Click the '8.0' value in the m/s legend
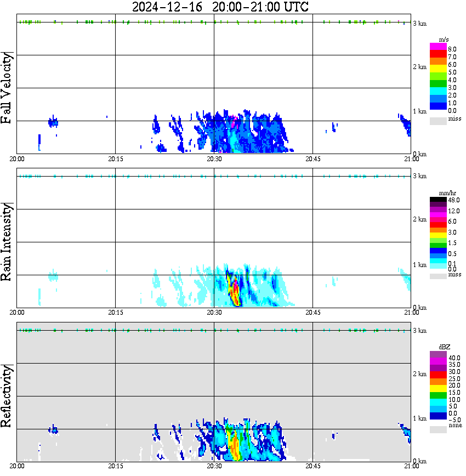This screenshot has width=466, height=476. coord(452,49)
